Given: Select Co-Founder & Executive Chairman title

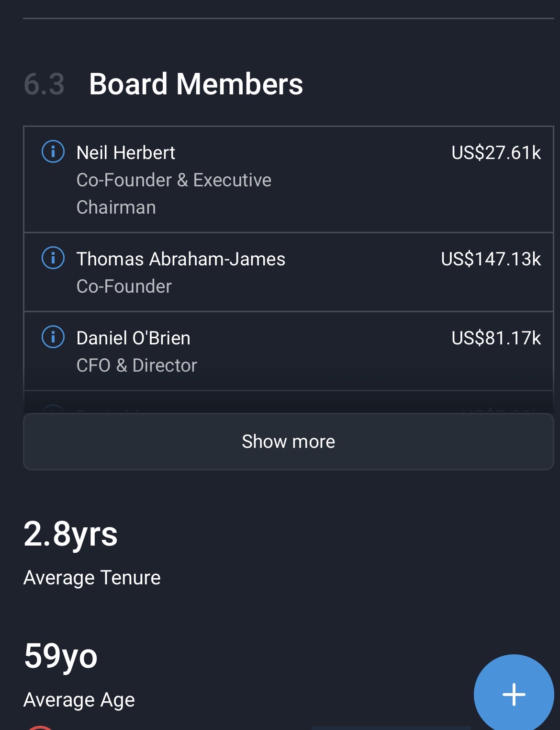Looking at the screenshot, I should point(174,194).
